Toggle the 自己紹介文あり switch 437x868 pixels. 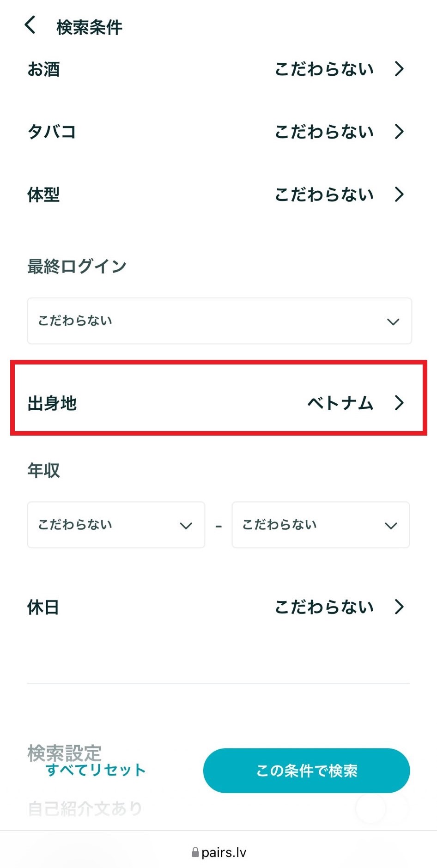(382, 808)
